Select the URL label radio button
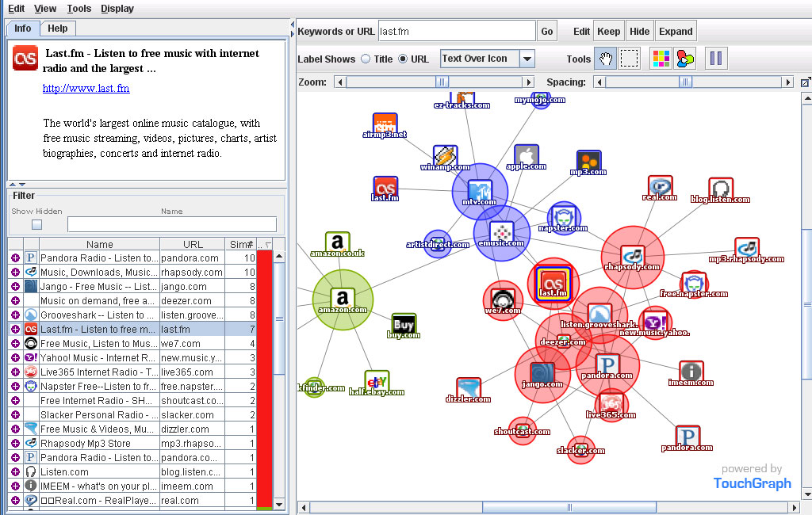Screen dimensions: 812x515 point(403,59)
